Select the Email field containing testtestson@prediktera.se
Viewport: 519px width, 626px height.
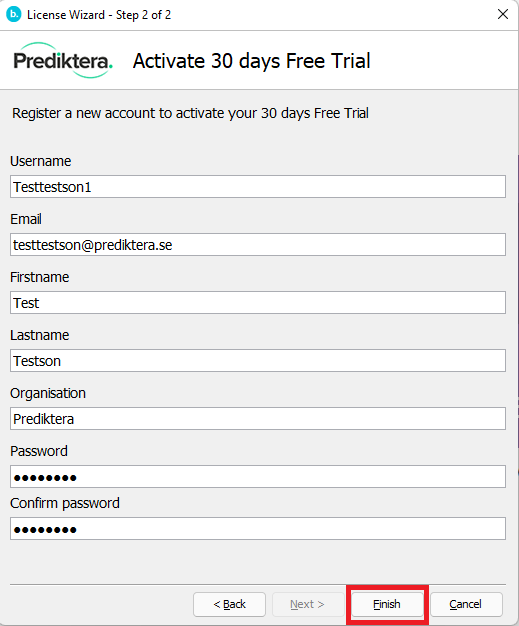pos(258,245)
